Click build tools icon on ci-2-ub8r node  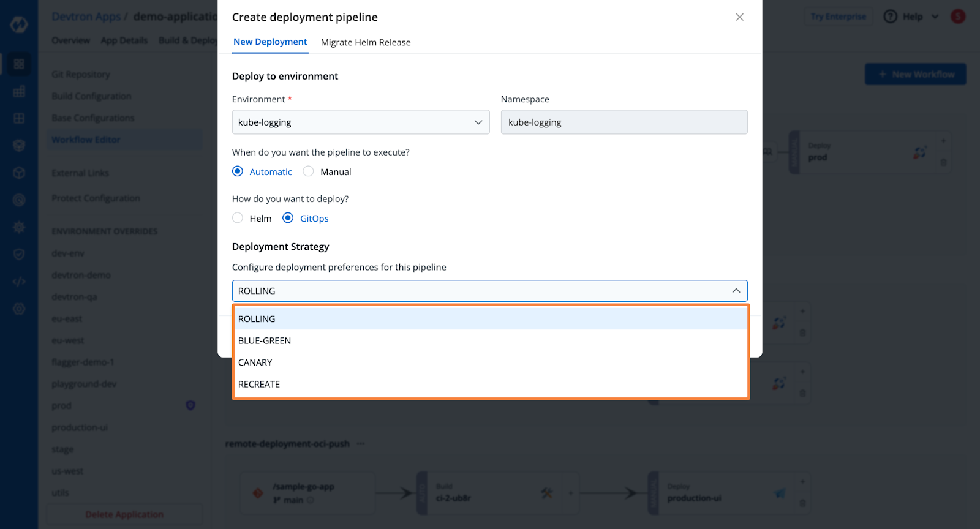[546, 493]
